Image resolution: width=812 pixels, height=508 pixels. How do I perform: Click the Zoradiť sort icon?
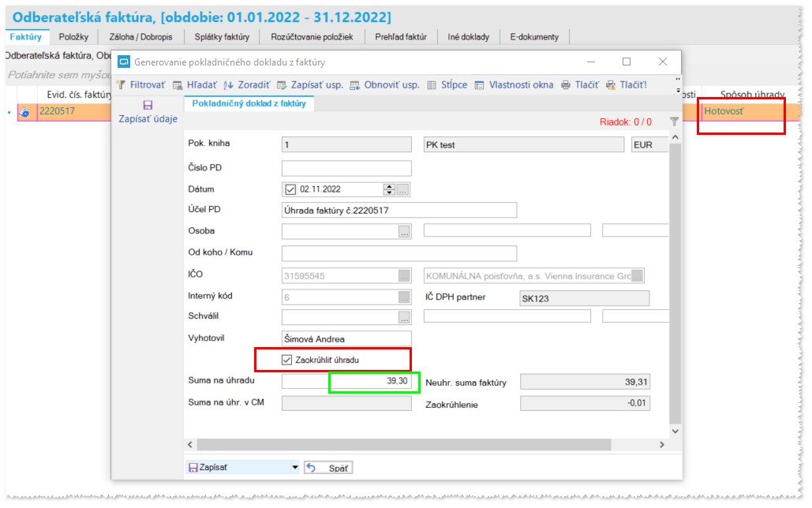(x=228, y=85)
